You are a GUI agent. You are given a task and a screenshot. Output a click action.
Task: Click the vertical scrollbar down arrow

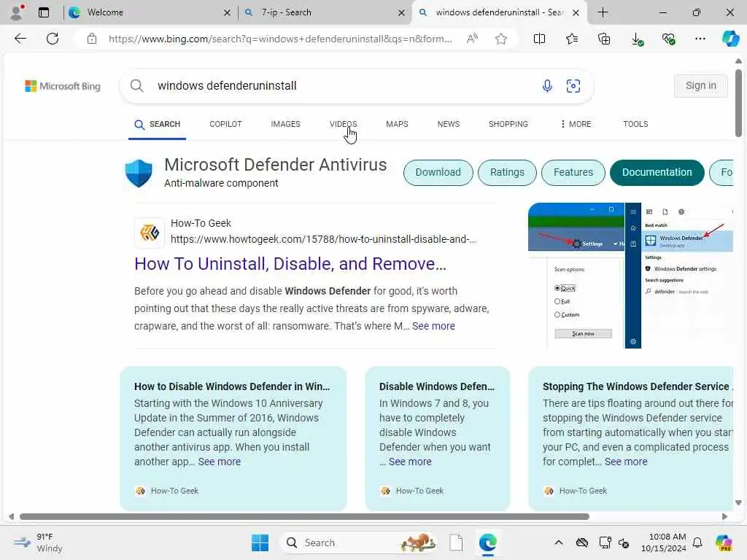(738, 502)
